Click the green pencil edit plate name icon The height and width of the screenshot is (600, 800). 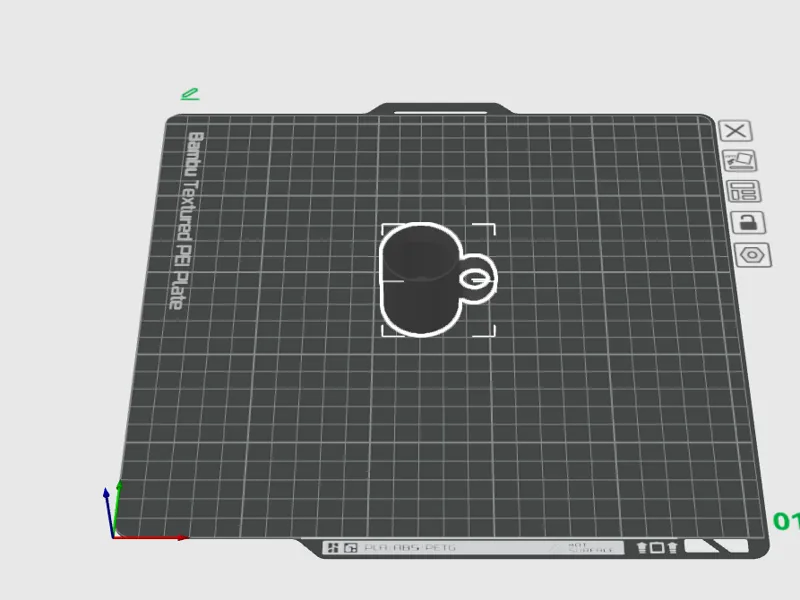[x=190, y=94]
